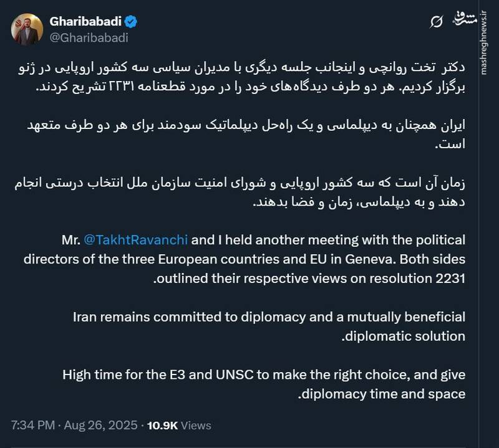View the 10.9K Views count
The width and height of the screenshot is (499, 448).
point(178,426)
